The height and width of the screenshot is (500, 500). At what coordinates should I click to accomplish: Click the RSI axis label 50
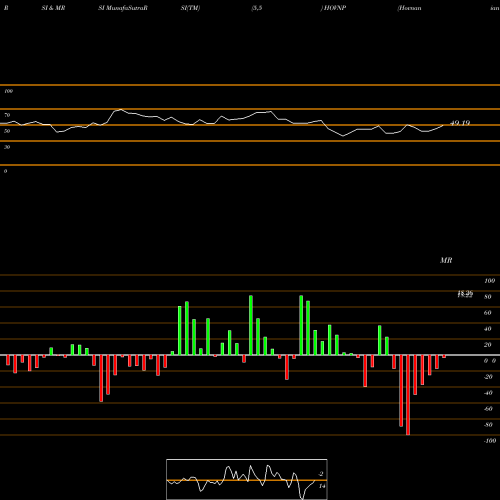[x=7, y=131]
